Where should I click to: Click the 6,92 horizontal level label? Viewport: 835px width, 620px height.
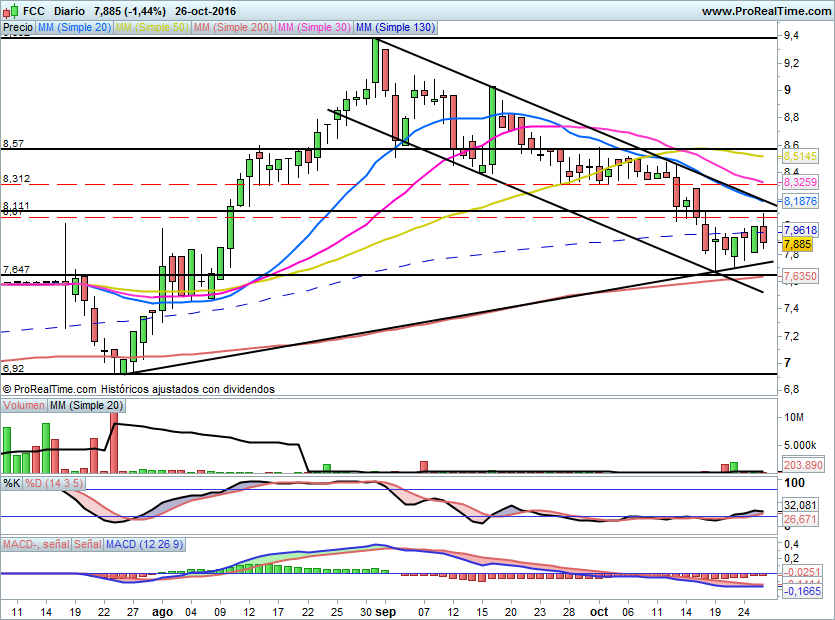point(13,369)
